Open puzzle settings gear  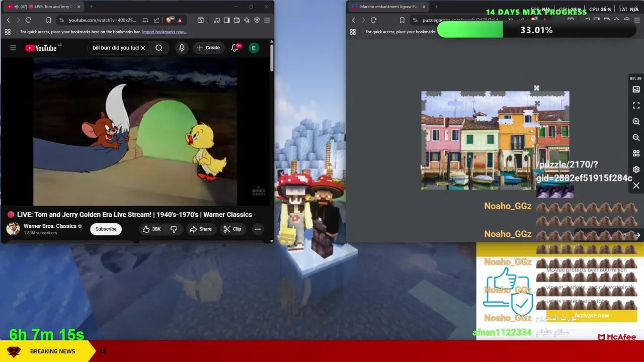pos(636,169)
